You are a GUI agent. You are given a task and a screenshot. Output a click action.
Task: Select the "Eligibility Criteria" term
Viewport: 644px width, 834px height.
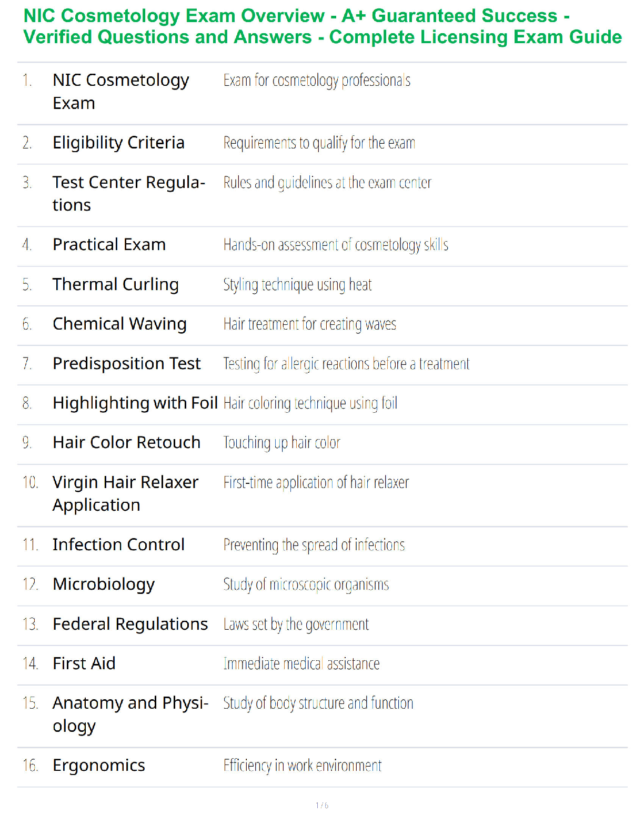pyautogui.click(x=118, y=143)
